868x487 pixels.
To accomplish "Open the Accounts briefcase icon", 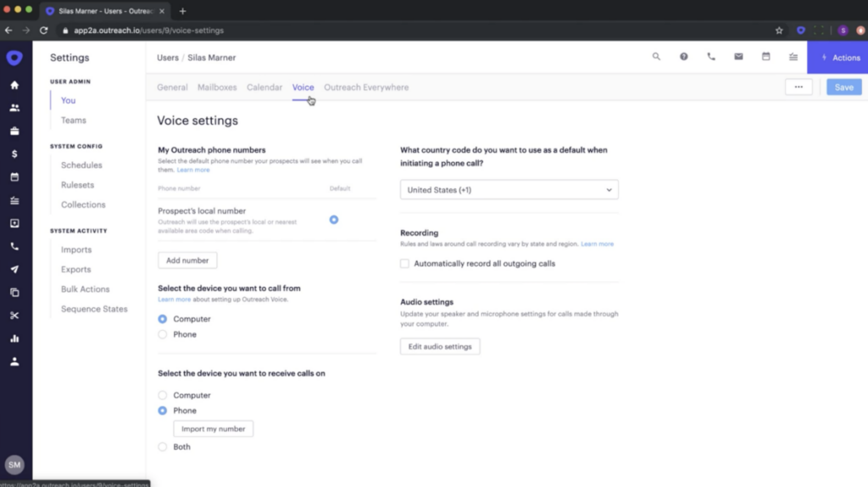I will tap(14, 132).
